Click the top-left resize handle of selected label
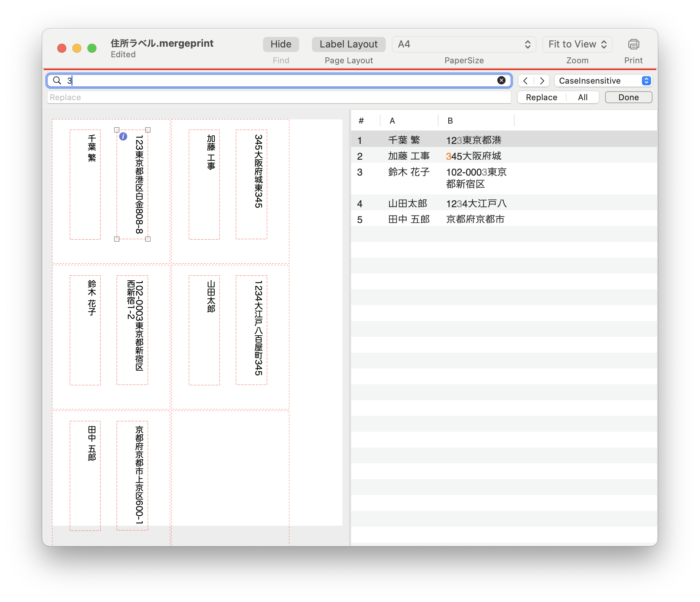This screenshot has height=602, width=700. tap(117, 130)
